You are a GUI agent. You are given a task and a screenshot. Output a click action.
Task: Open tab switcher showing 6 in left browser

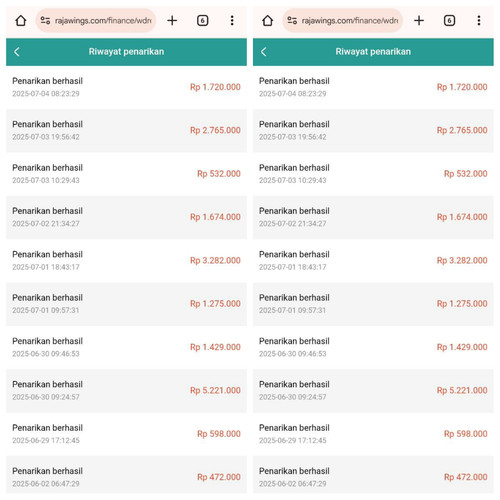tap(203, 21)
